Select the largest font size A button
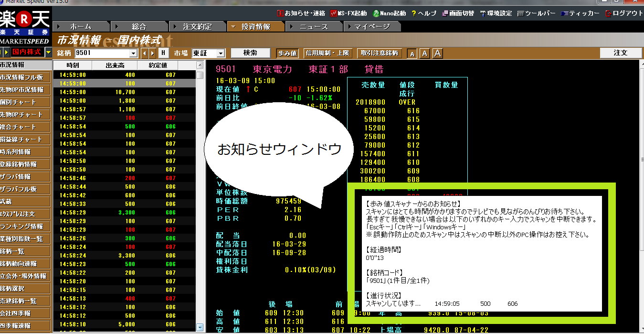Image resolution: width=644 pixels, height=334 pixels. pyautogui.click(x=437, y=53)
